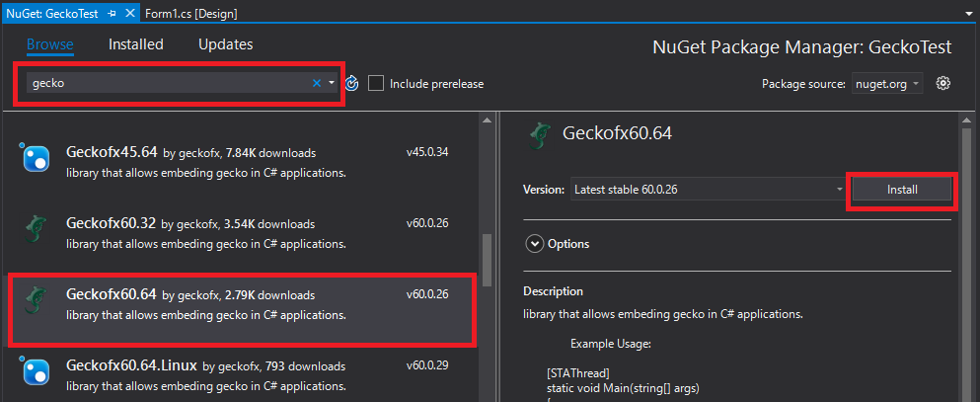Click into the gecko search field

pos(170,83)
